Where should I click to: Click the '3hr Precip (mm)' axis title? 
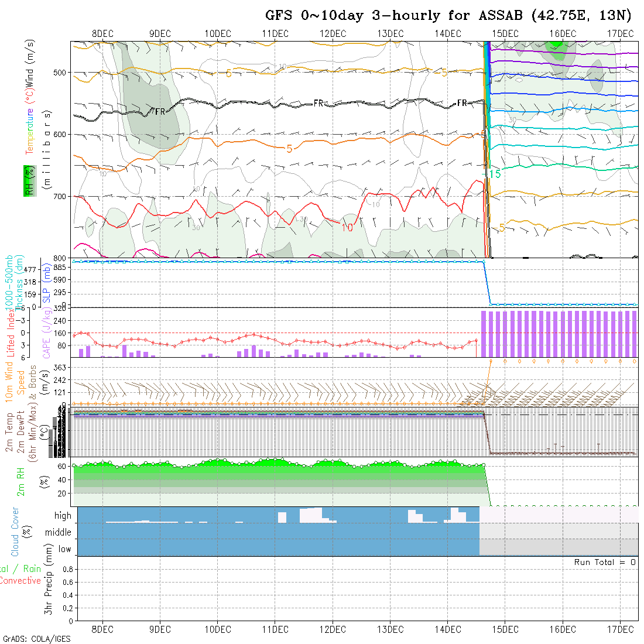click(49, 579)
